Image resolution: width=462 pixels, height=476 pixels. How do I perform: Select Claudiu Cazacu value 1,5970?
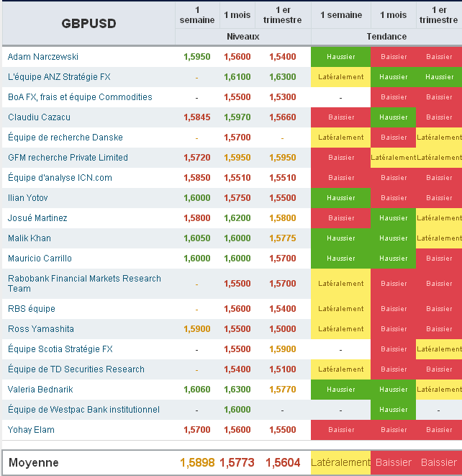coord(237,117)
